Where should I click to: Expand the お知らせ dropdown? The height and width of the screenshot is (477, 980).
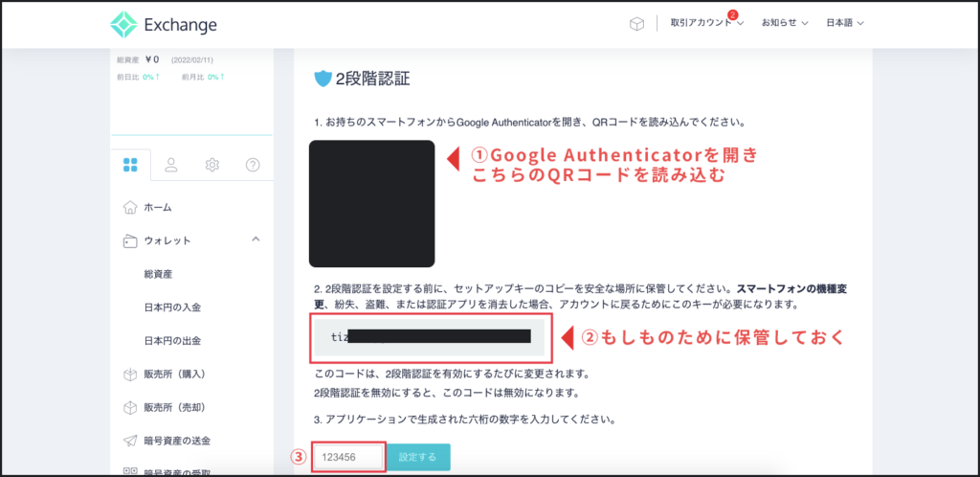(785, 24)
